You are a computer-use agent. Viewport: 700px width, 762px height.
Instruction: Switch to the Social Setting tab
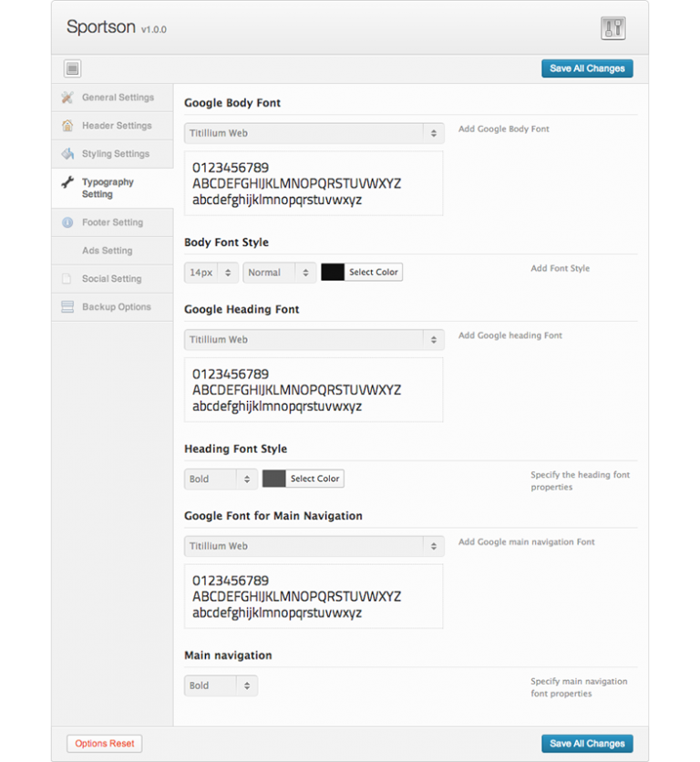pos(111,279)
